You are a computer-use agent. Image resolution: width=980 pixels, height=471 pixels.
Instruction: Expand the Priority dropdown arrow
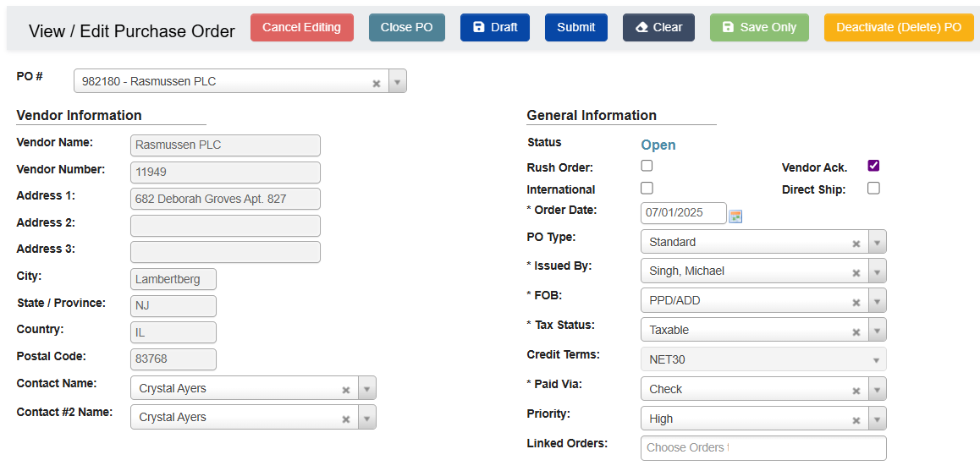coord(878,418)
